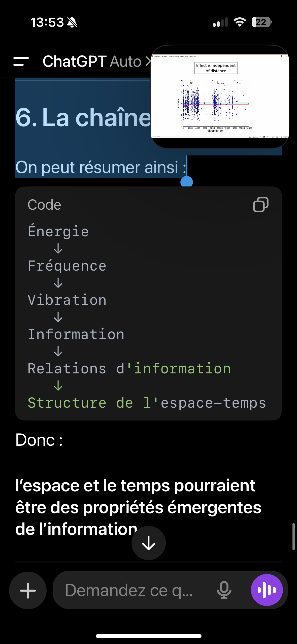This screenshot has height=644, width=297.
Task: Tap the highlighted "On peut résumer ainsi :" text
Action: pos(101,167)
